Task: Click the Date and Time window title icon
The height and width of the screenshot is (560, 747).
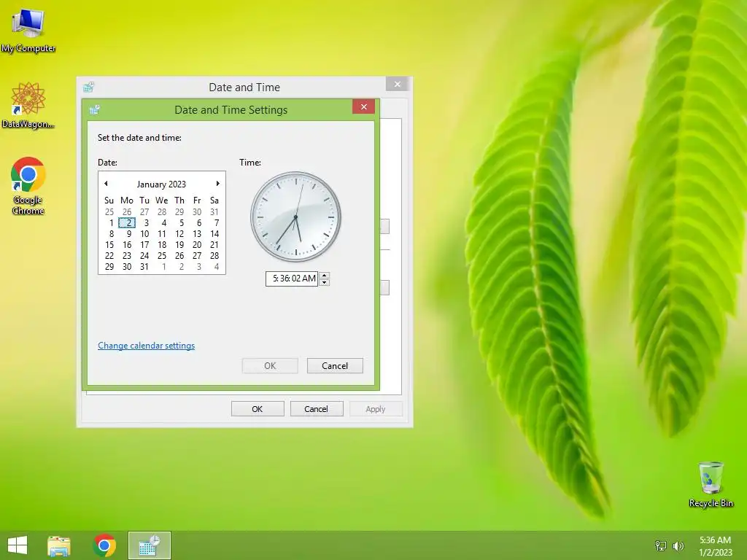Action: point(88,87)
